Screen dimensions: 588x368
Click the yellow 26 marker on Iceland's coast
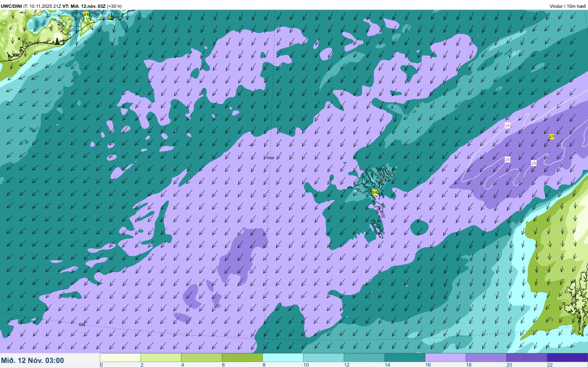(86, 14)
